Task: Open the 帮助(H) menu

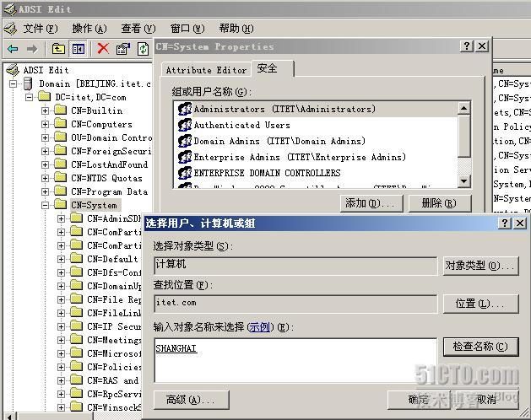Action: pyautogui.click(x=236, y=29)
